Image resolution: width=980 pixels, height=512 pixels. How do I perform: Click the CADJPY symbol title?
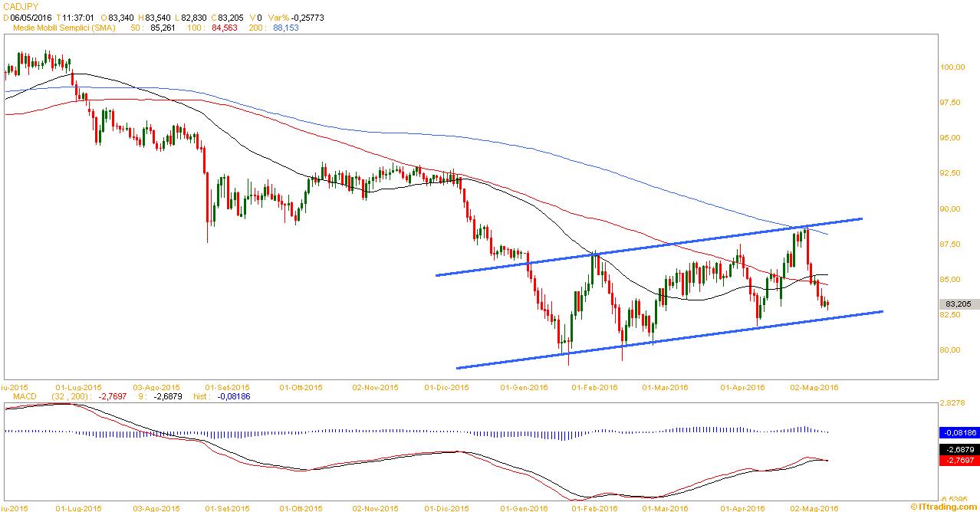pyautogui.click(x=20, y=5)
